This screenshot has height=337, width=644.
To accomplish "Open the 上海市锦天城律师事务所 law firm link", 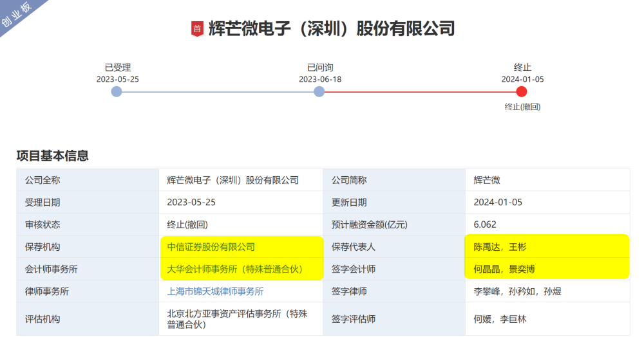I will click(x=215, y=291).
